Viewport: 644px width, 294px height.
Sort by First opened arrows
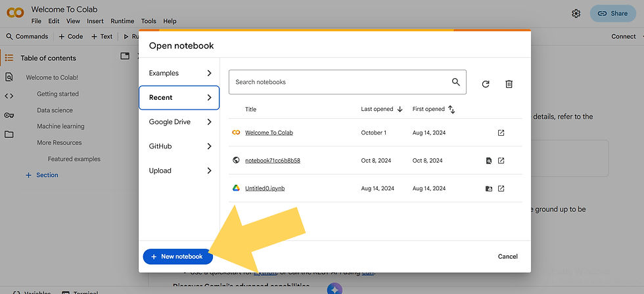[451, 110]
